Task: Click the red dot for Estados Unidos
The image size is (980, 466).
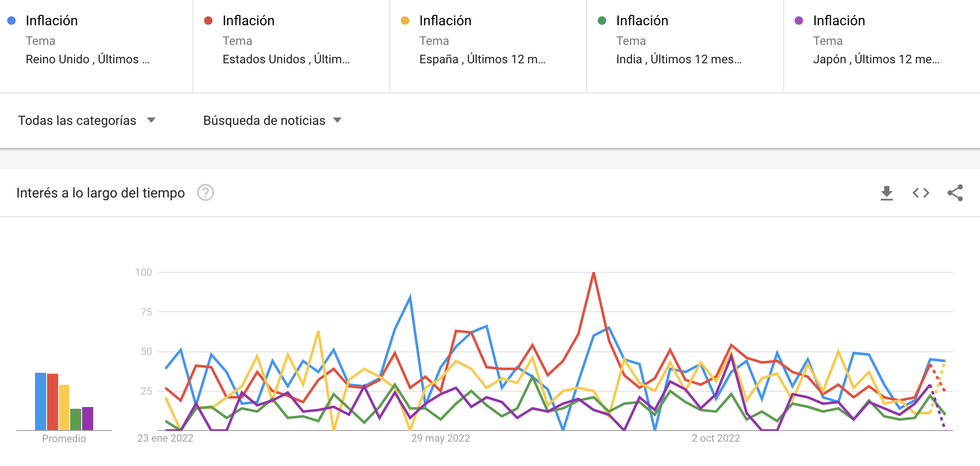Action: (x=208, y=21)
